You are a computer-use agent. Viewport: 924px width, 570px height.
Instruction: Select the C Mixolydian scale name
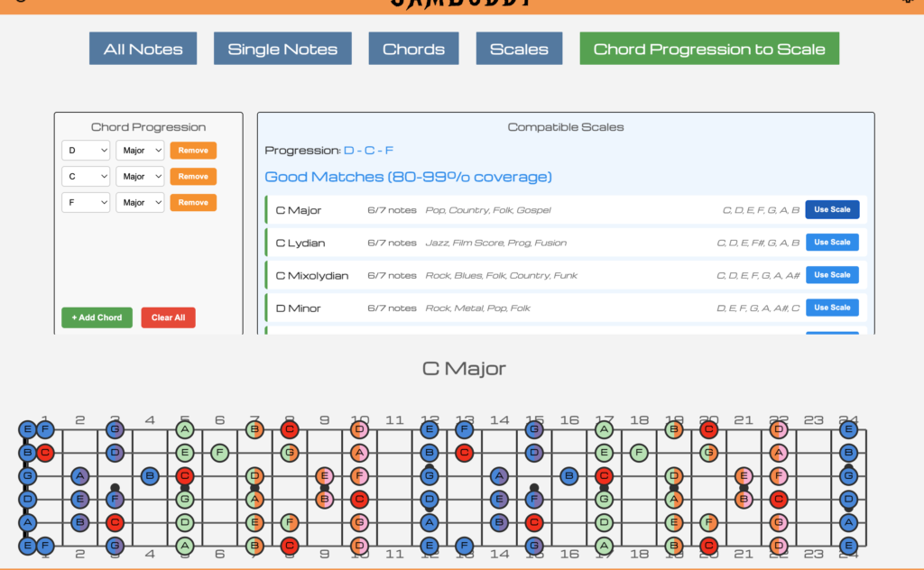point(311,276)
